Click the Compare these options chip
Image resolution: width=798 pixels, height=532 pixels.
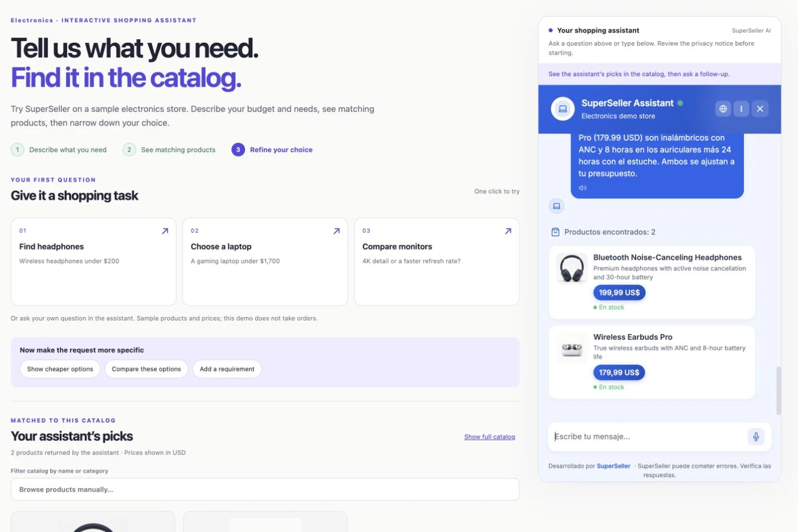tap(146, 369)
